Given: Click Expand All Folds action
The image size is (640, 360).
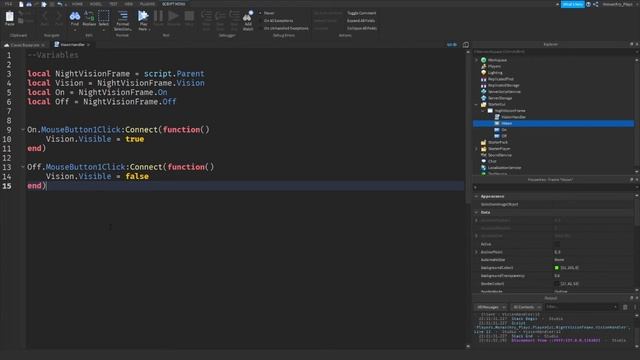Looking at the screenshot, I should 361,21.
